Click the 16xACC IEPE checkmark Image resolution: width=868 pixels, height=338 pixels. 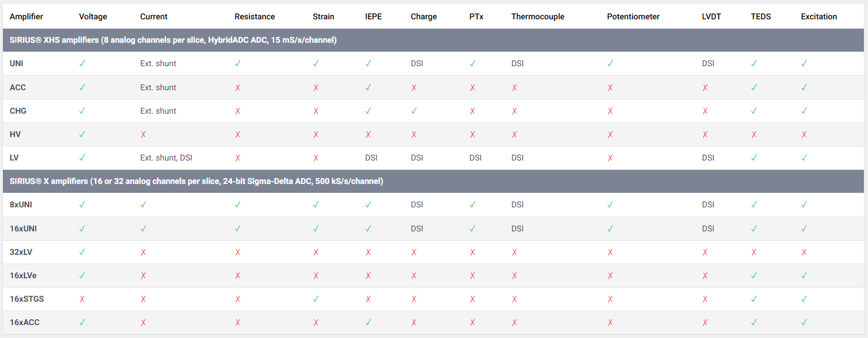(368, 322)
